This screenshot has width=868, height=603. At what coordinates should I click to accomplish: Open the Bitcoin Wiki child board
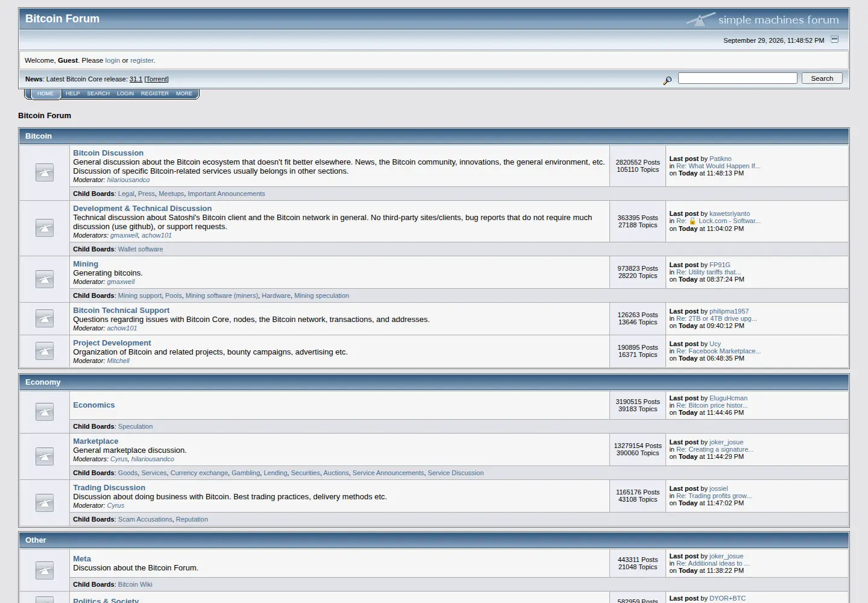[x=135, y=584]
